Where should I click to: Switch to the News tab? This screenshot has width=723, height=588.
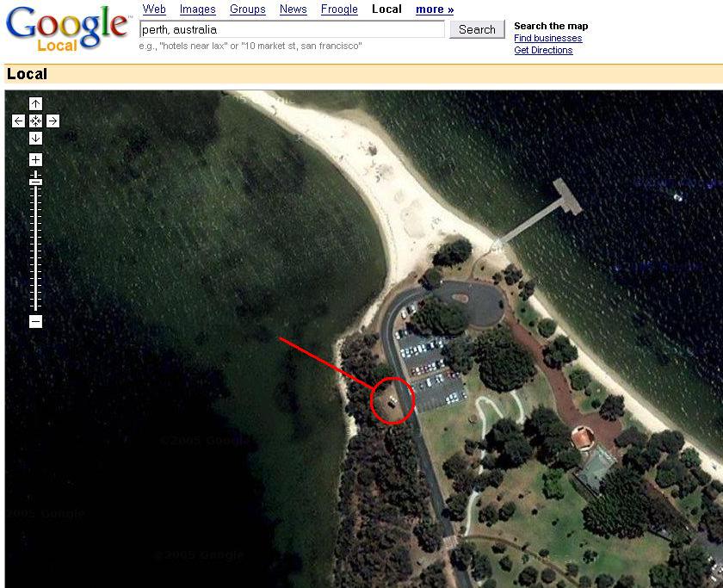coord(294,9)
